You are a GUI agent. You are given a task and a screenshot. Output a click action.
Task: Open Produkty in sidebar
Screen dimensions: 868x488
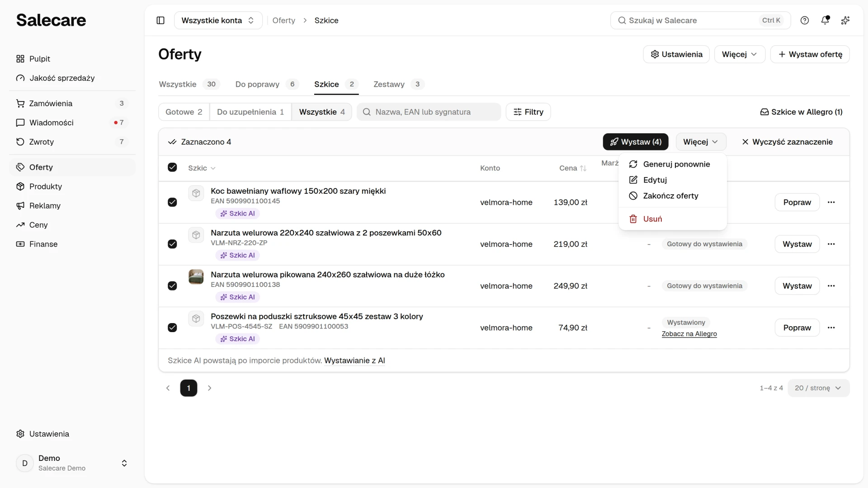pyautogui.click(x=72, y=187)
